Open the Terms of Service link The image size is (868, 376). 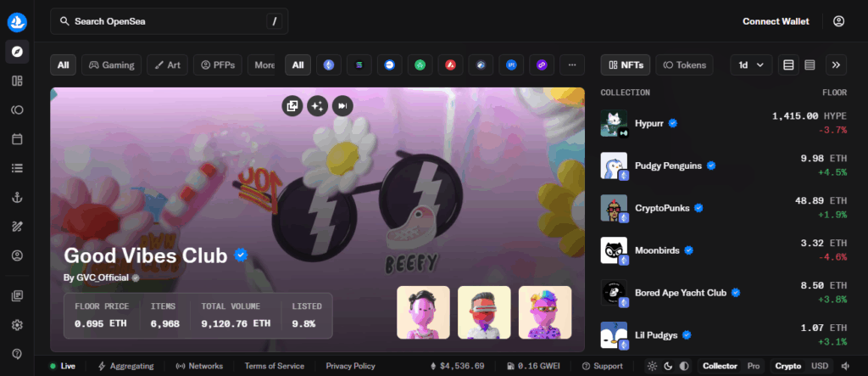pyautogui.click(x=274, y=366)
